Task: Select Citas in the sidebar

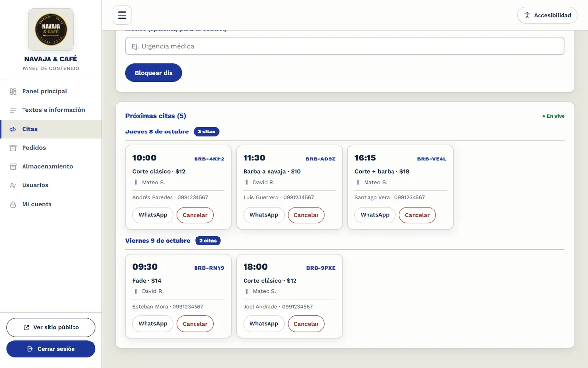Action: [51, 129]
